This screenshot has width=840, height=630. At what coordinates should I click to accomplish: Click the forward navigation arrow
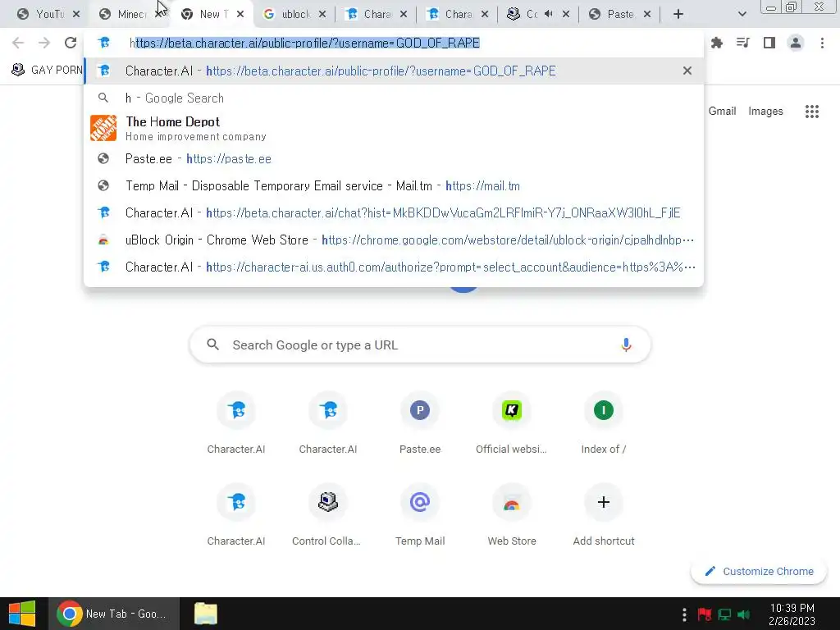[x=44, y=43]
